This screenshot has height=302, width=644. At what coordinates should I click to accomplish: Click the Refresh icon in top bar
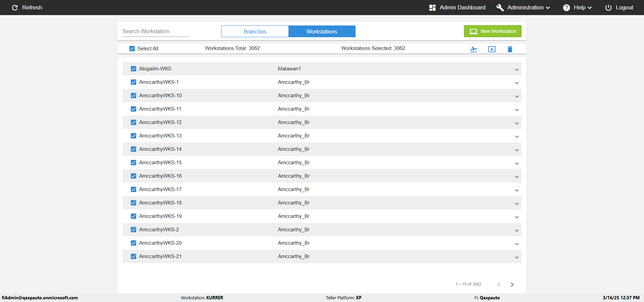point(15,7)
